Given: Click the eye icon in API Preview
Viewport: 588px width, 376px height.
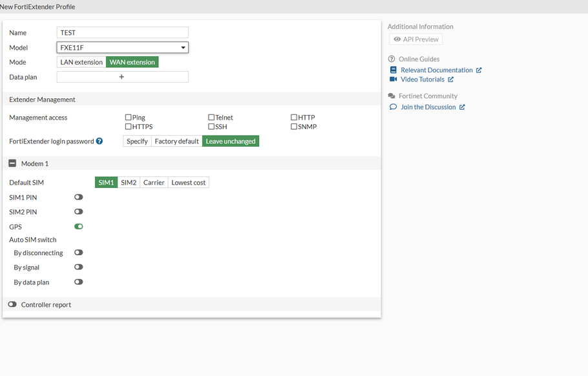Looking at the screenshot, I should pyautogui.click(x=397, y=39).
